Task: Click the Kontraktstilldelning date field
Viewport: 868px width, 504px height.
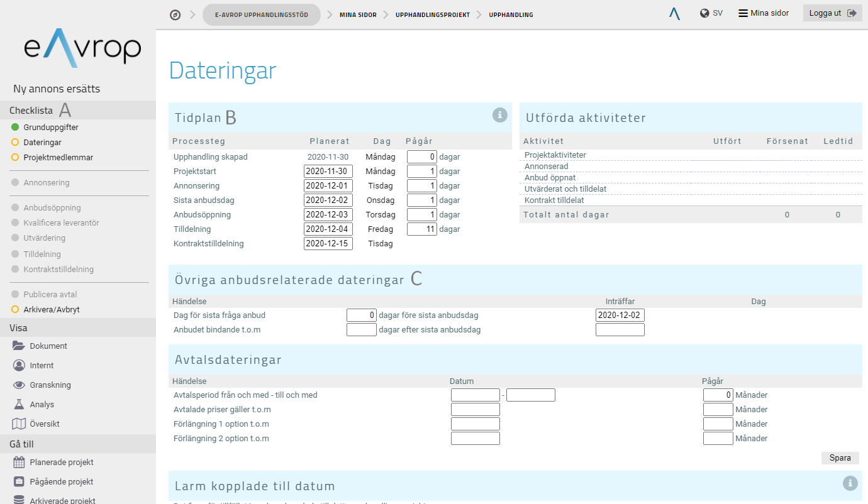Action: click(x=328, y=244)
